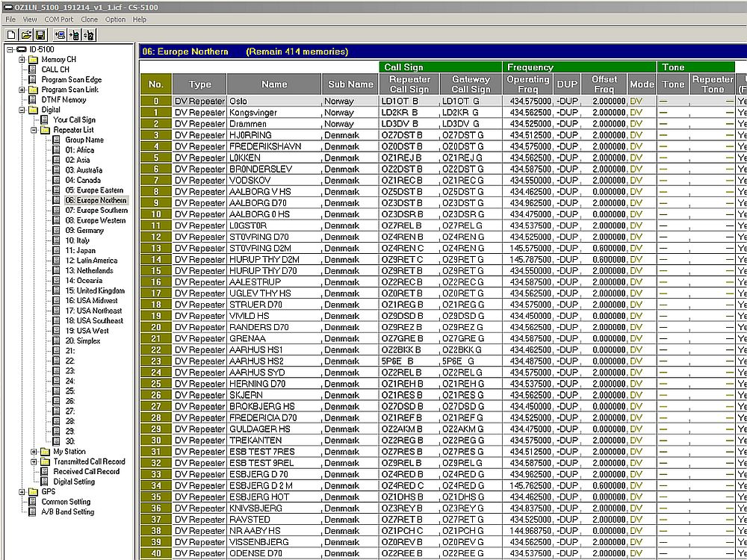Click the radio icon beside ID-5100
Viewport: 747px width, 560px height.
click(x=22, y=49)
